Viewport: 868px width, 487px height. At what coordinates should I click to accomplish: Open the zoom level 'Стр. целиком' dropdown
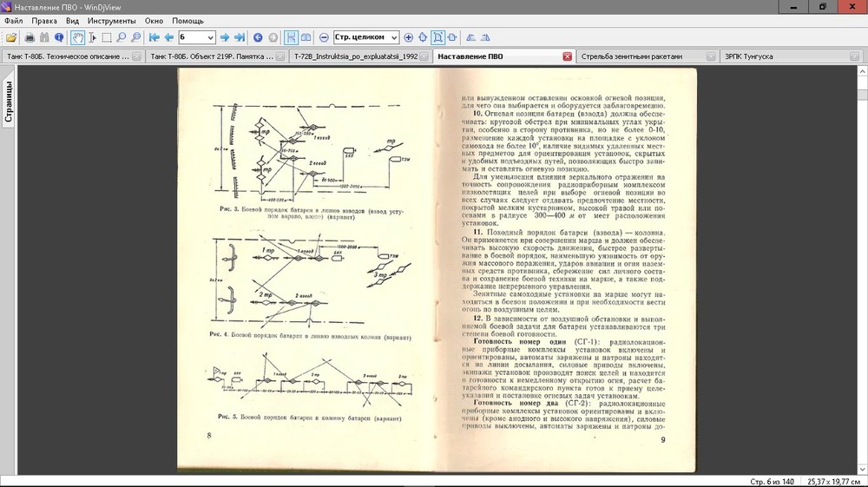[x=393, y=37]
